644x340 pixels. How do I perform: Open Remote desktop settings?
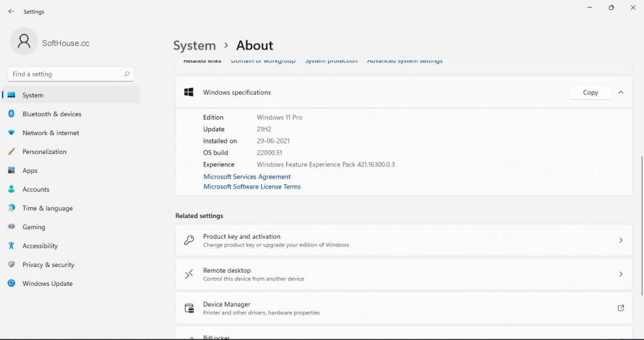(404, 274)
